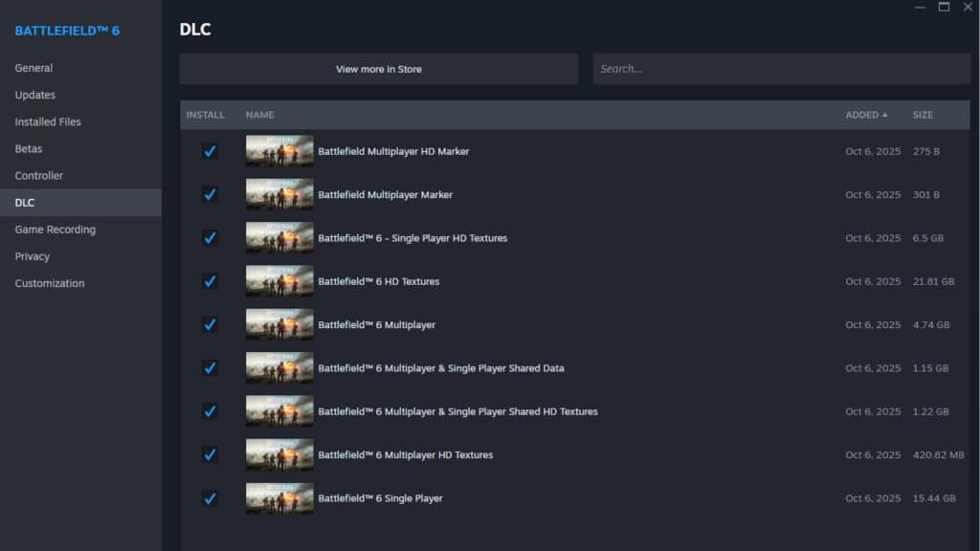980x551 pixels.
Task: Sort DLC list by Name column
Action: 259,115
